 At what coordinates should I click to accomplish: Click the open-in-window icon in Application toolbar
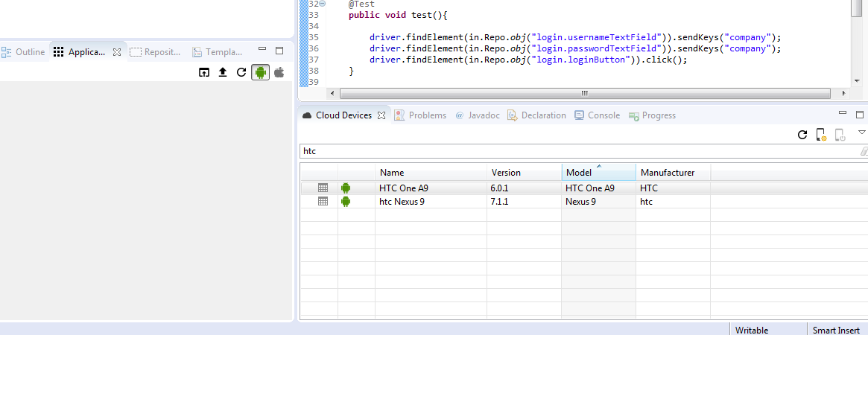[204, 72]
